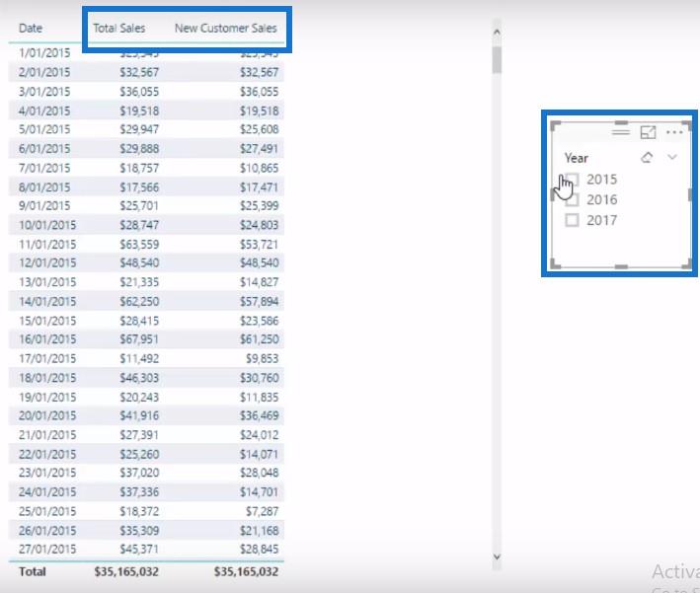Select Total Sales value $27,391
Image resolution: width=700 pixels, height=593 pixels.
[x=139, y=435]
